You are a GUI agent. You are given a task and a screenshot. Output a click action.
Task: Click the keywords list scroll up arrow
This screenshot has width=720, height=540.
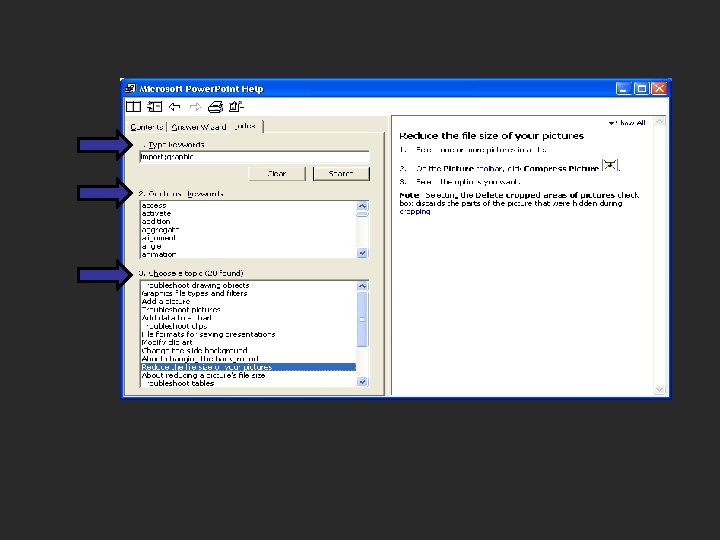point(362,206)
